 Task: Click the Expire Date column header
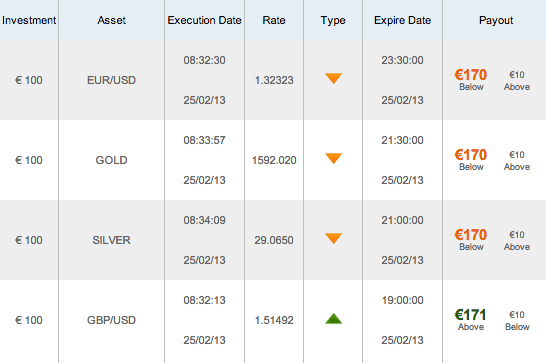click(403, 21)
